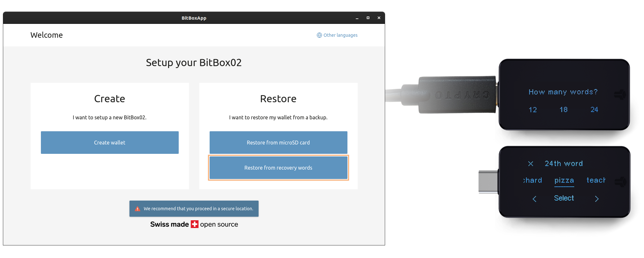
Task: Pick the word teach on the device
Action: tap(596, 180)
